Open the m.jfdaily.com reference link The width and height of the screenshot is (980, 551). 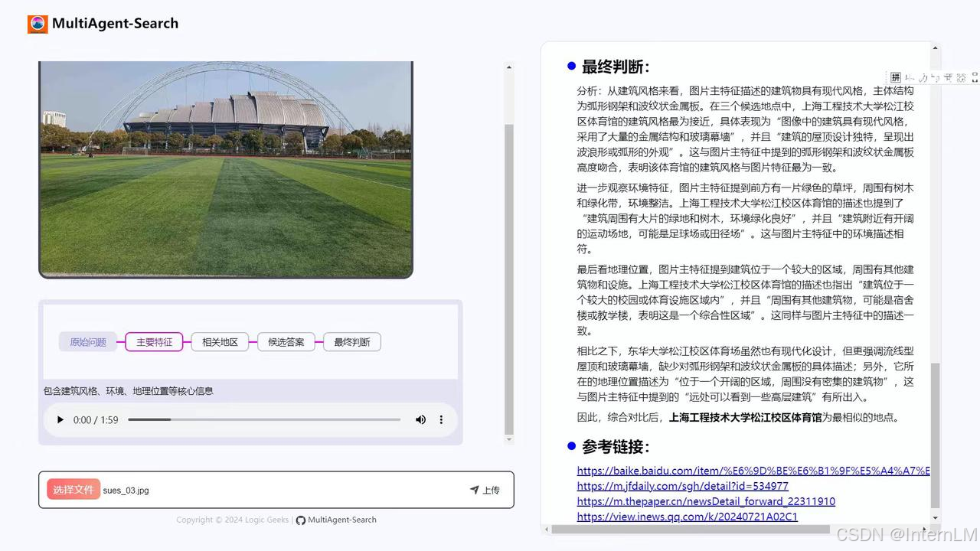683,486
